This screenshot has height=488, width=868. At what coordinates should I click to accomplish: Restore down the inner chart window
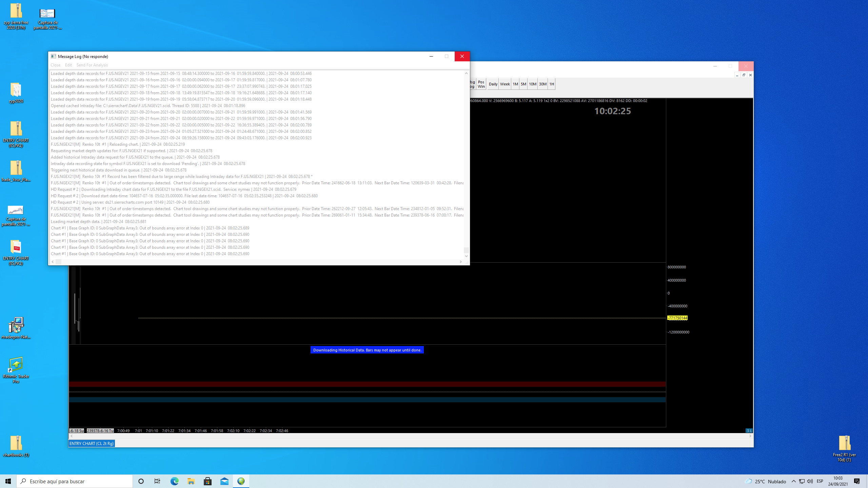click(x=744, y=75)
